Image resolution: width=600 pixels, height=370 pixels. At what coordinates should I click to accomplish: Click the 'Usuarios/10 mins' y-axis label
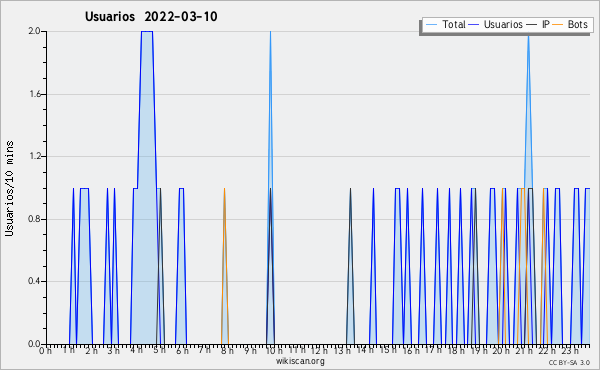pos(9,188)
